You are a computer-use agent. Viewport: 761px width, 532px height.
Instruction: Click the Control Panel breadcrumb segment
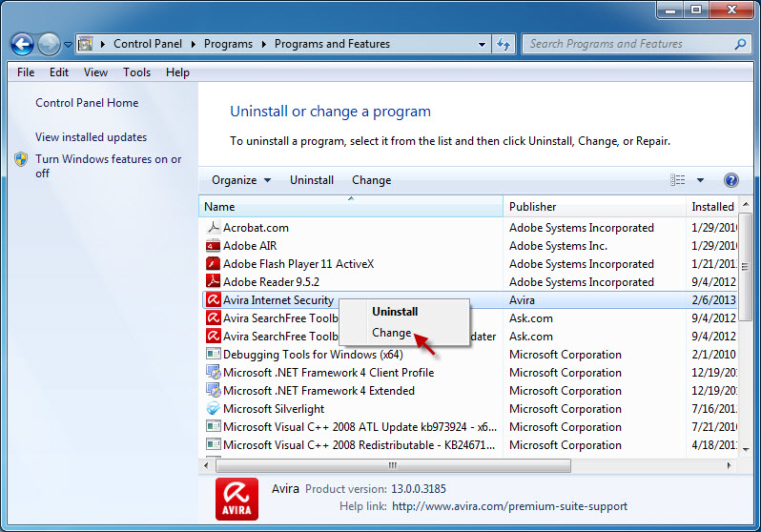[148, 44]
